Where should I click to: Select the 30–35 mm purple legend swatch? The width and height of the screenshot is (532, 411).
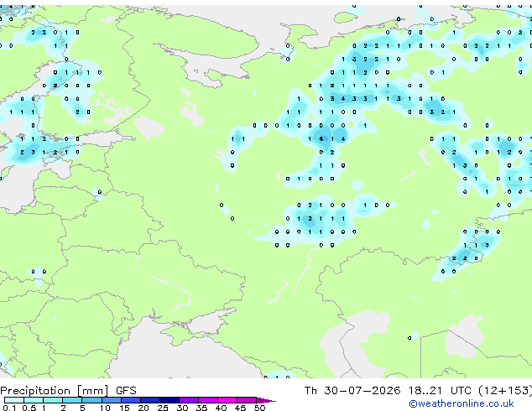pyautogui.click(x=188, y=400)
